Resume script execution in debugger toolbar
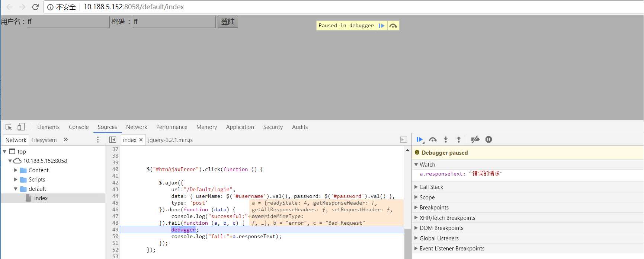Screen dimensions: 644x259 click(x=420, y=140)
